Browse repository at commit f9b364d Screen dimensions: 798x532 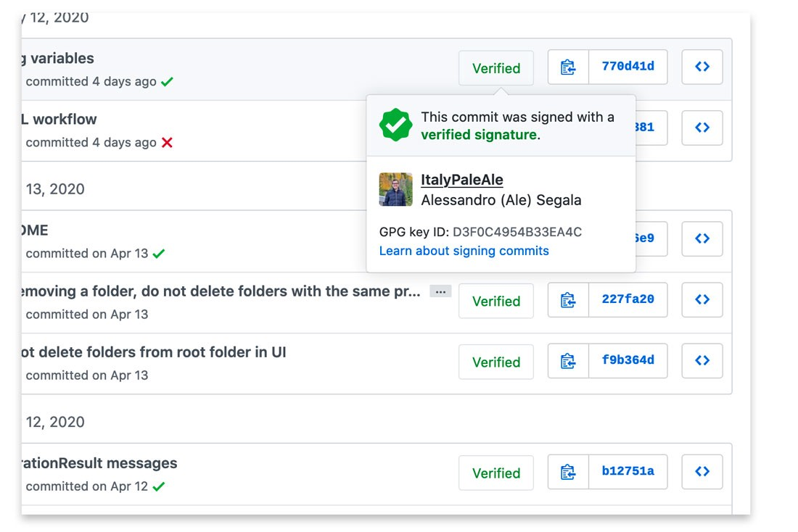[702, 360]
